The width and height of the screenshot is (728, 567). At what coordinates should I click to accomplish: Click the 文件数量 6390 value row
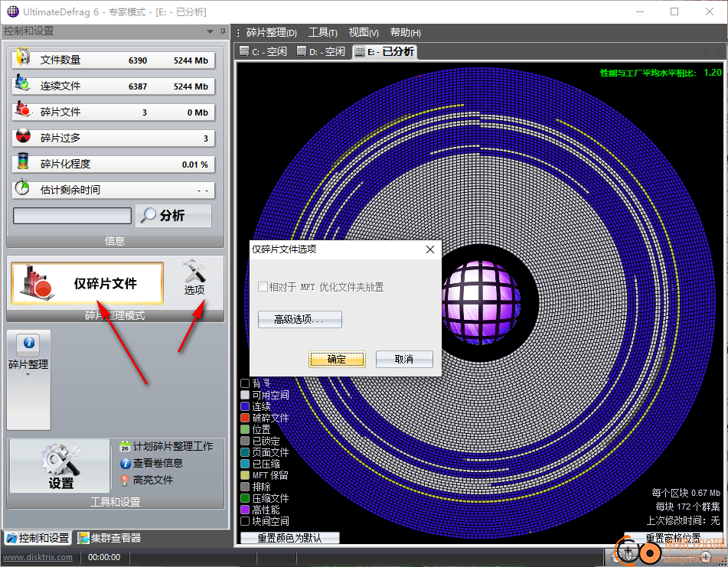pyautogui.click(x=113, y=60)
